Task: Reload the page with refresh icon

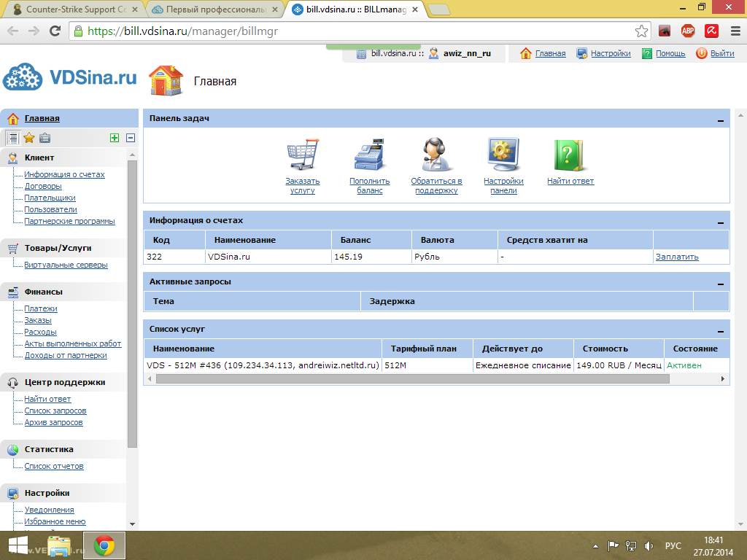Action: point(55,31)
